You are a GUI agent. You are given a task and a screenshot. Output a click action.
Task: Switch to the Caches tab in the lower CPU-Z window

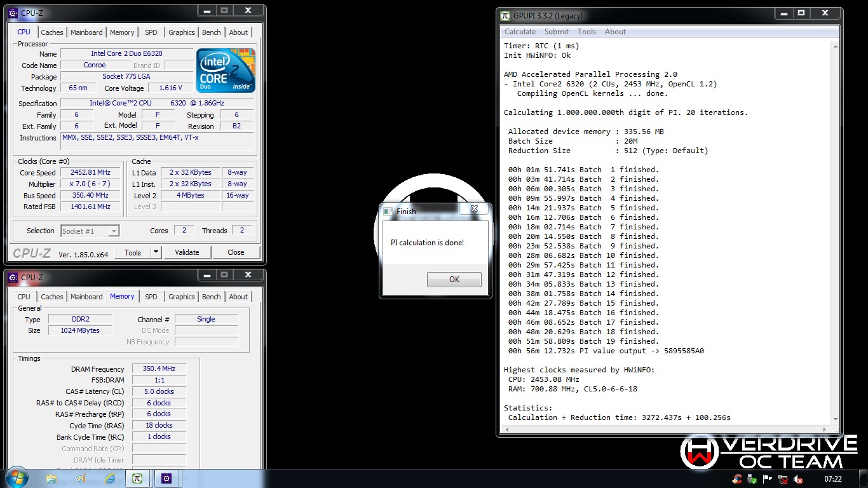(52, 297)
